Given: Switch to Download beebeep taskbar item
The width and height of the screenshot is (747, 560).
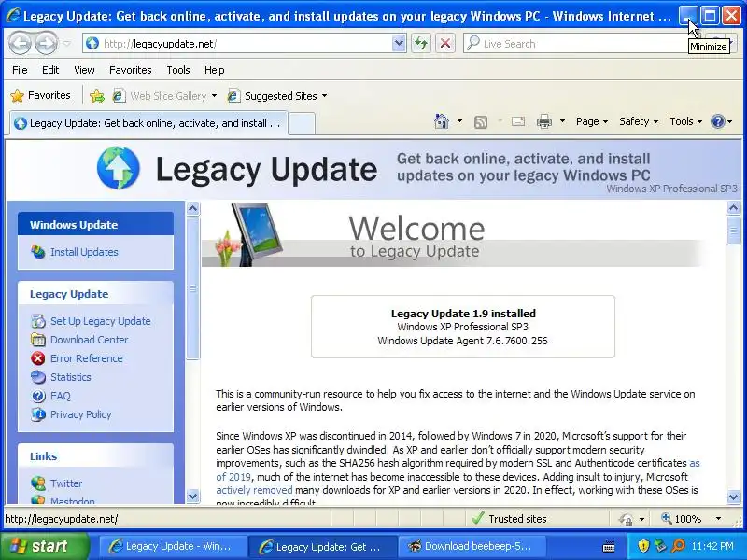Looking at the screenshot, I should [472, 546].
